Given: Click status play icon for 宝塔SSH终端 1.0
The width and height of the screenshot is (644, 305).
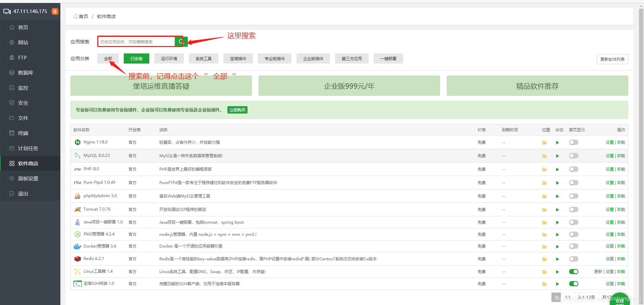Looking at the screenshot, I should click(557, 284).
